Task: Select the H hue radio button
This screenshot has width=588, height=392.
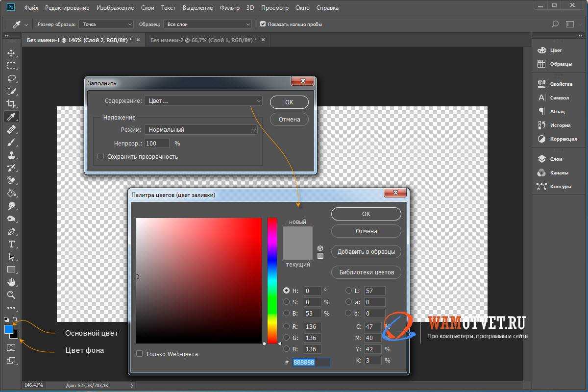Action: pos(287,291)
